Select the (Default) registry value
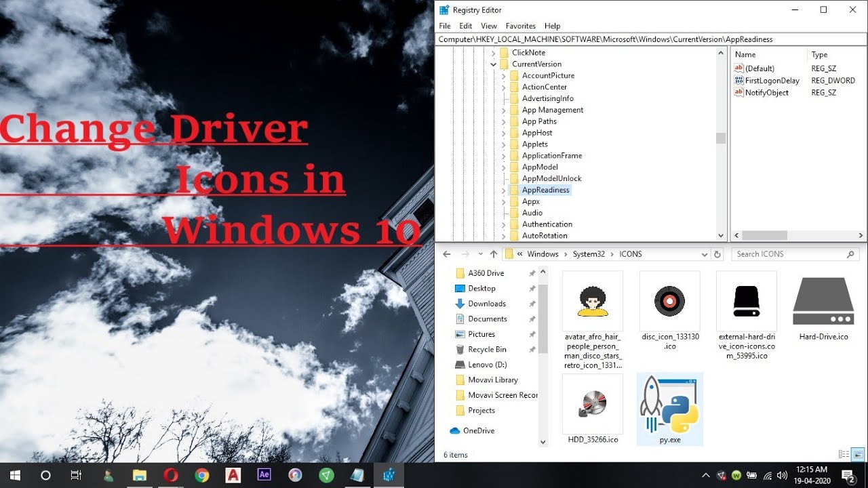The image size is (868, 488). 759,68
